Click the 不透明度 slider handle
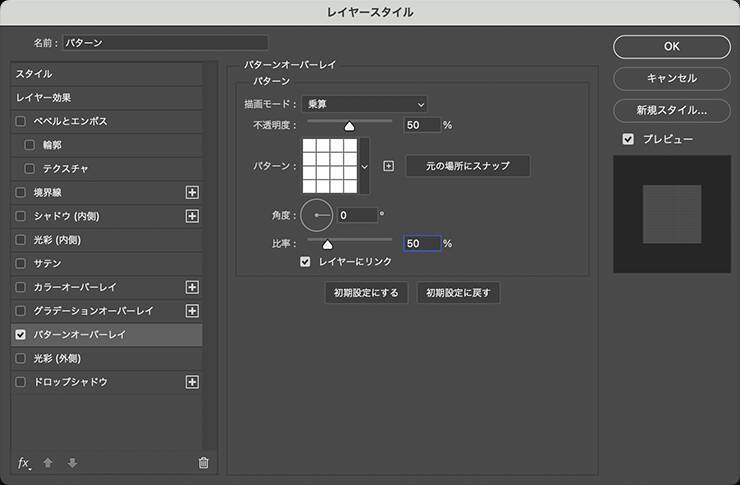 349,126
